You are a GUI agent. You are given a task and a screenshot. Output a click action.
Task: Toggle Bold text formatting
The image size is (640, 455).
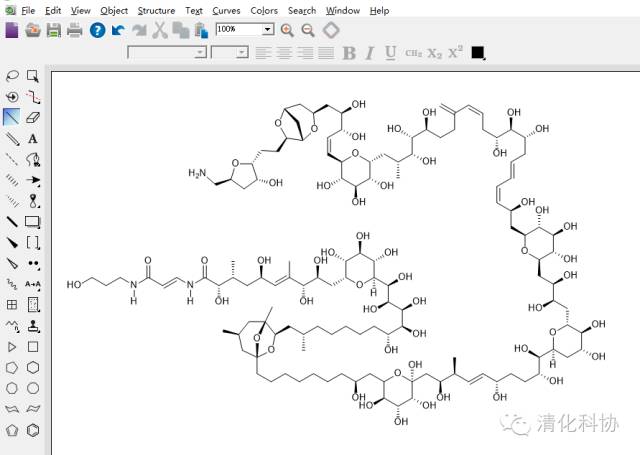349,53
